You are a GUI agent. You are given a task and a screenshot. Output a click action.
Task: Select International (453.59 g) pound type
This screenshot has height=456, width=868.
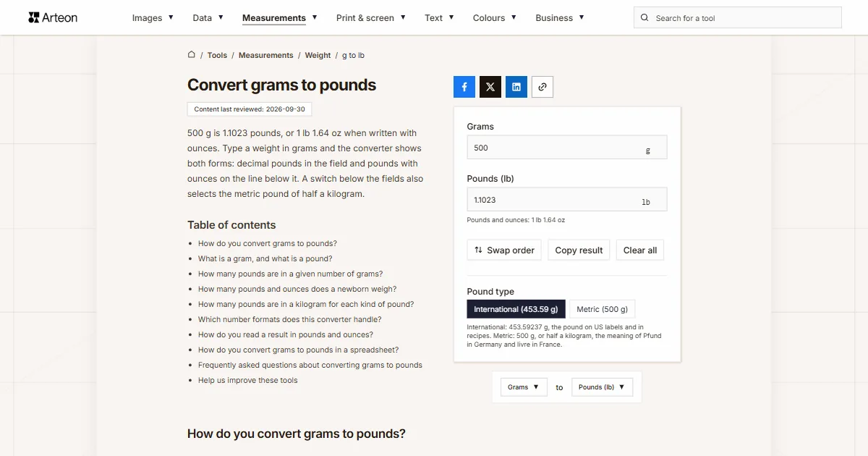pyautogui.click(x=516, y=309)
